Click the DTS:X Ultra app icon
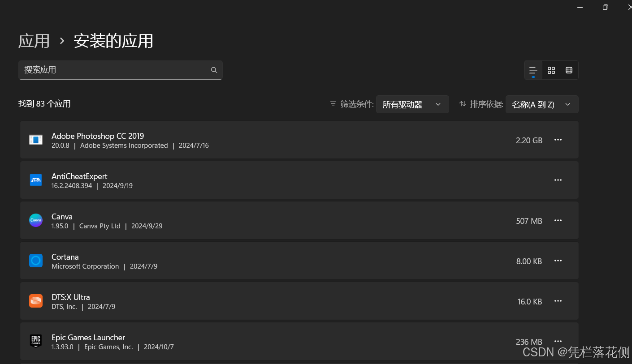This screenshot has width=632, height=364. pos(36,301)
